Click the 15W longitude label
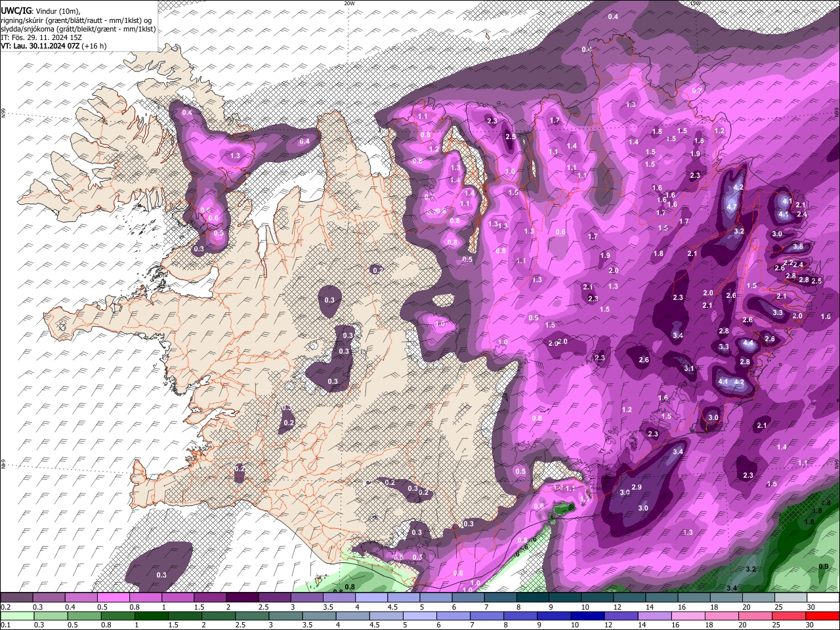 (695, 3)
